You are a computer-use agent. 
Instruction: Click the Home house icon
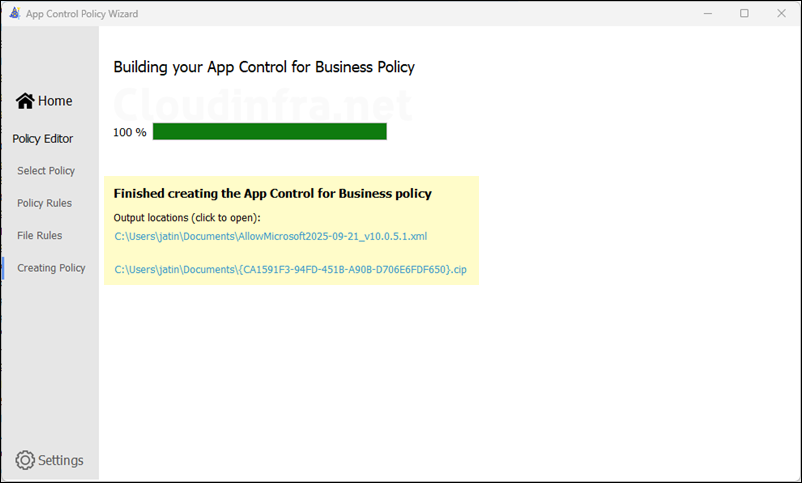pos(25,101)
